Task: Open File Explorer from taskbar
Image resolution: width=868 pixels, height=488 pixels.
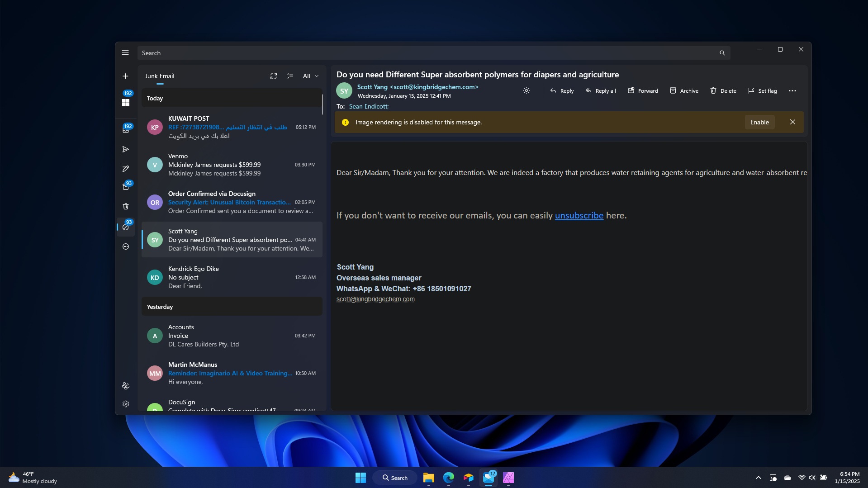Action: click(428, 478)
